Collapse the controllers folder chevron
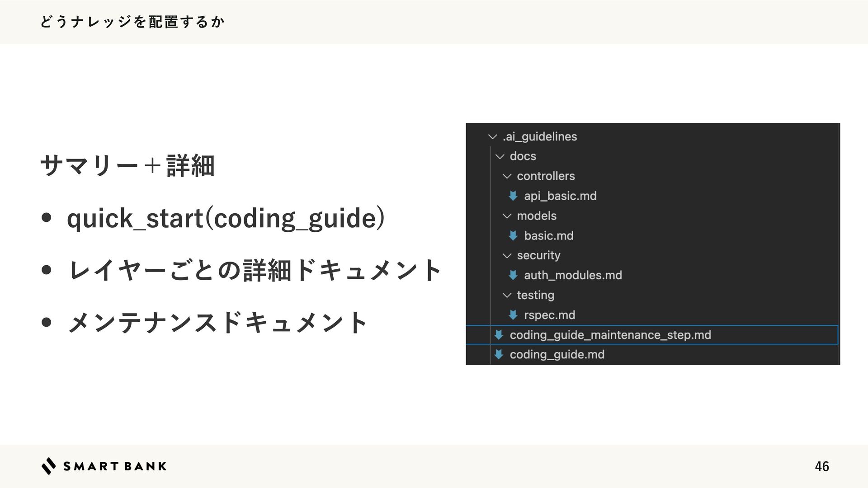Screen dimensions: 868x488 [507, 176]
